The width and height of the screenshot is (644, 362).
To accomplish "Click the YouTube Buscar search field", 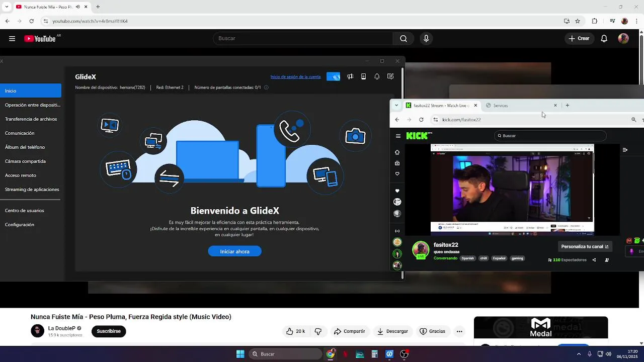I will 303,39.
